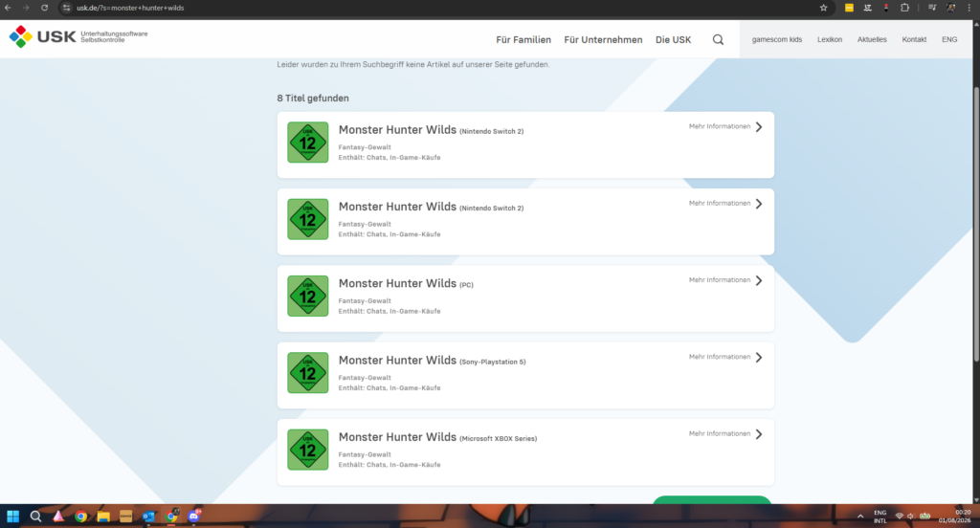Open the Kontakt page

tap(914, 39)
